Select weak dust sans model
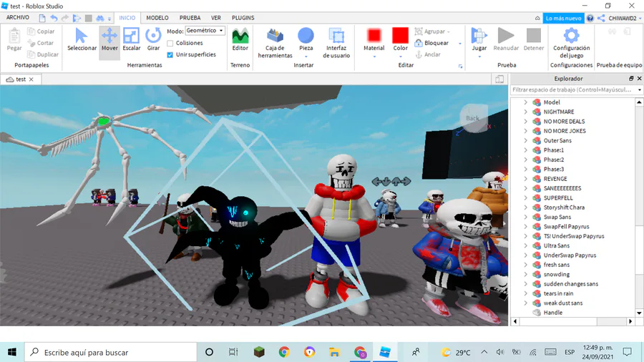The image size is (644, 362). 563,303
